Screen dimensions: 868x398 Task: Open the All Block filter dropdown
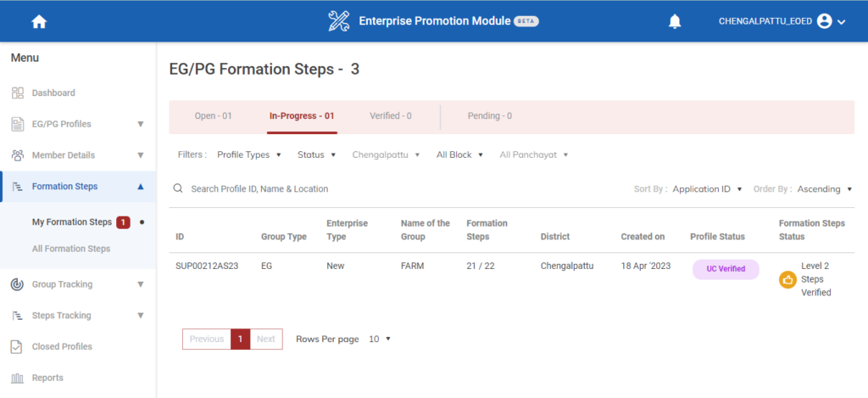click(459, 155)
